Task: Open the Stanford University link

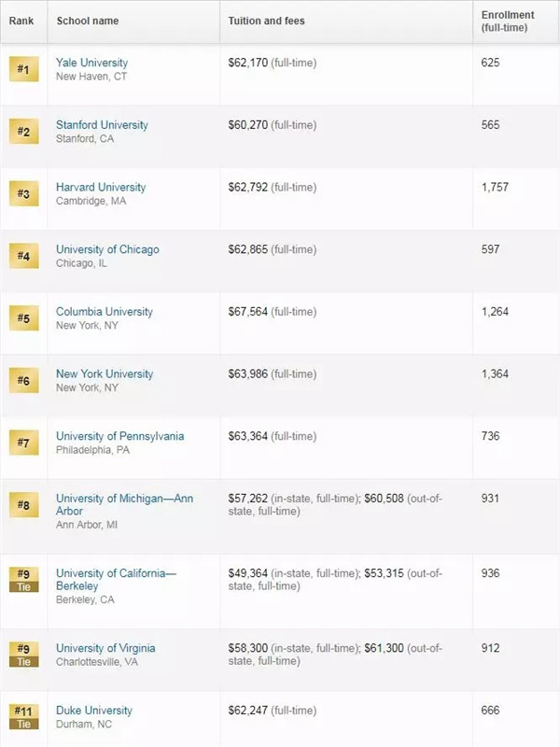Action: 102,125
